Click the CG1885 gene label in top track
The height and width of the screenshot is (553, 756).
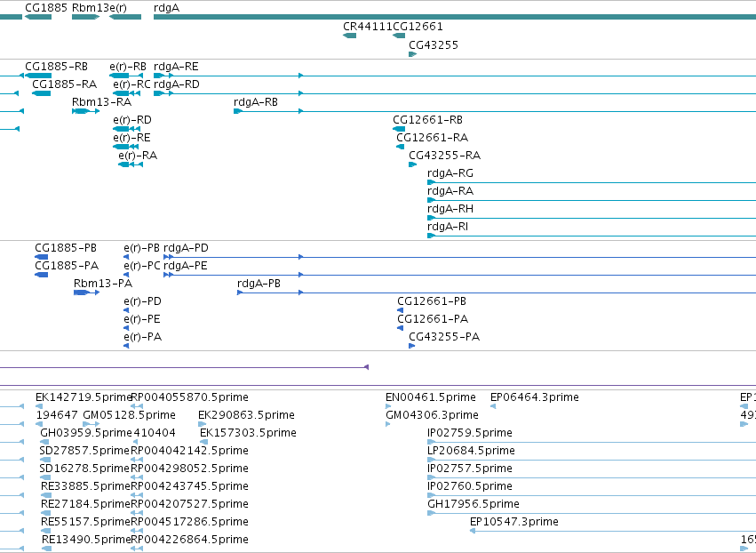pyautogui.click(x=46, y=8)
